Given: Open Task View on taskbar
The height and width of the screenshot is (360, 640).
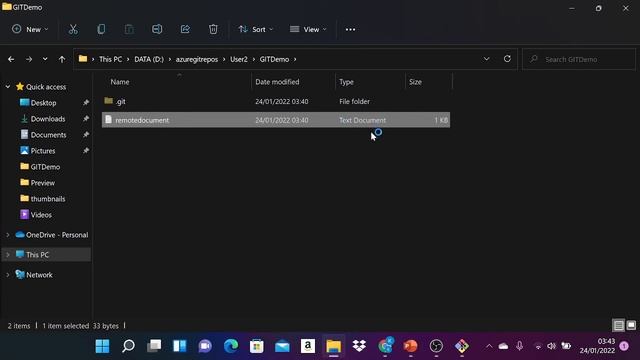Looking at the screenshot, I should coord(154,346).
